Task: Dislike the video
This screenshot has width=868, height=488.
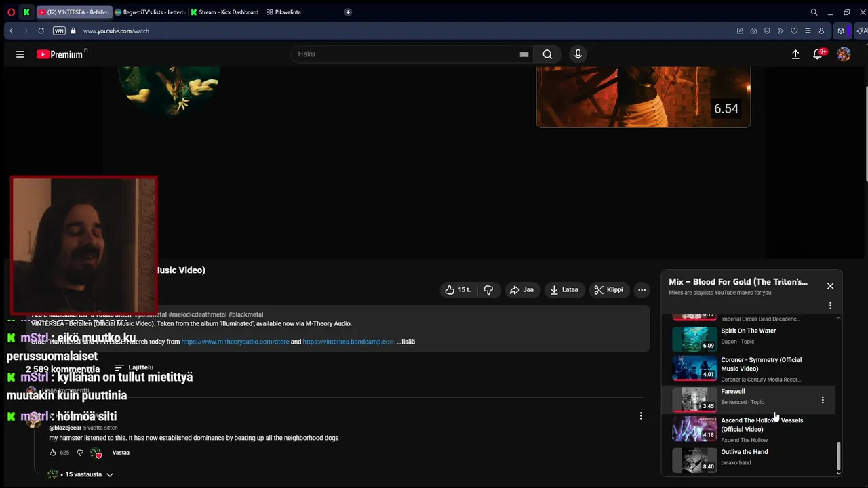Action: tap(488, 289)
